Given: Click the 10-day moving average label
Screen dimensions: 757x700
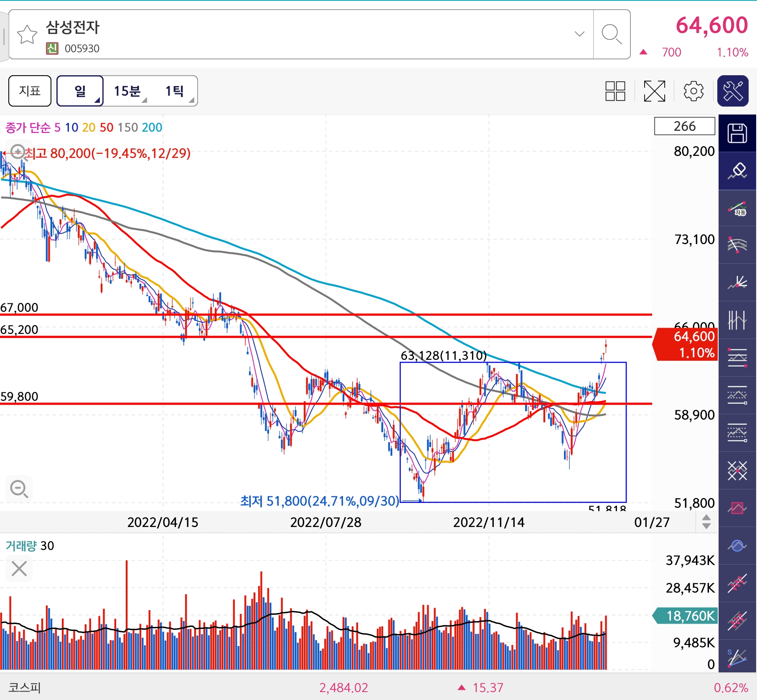Looking at the screenshot, I should click(x=71, y=127).
